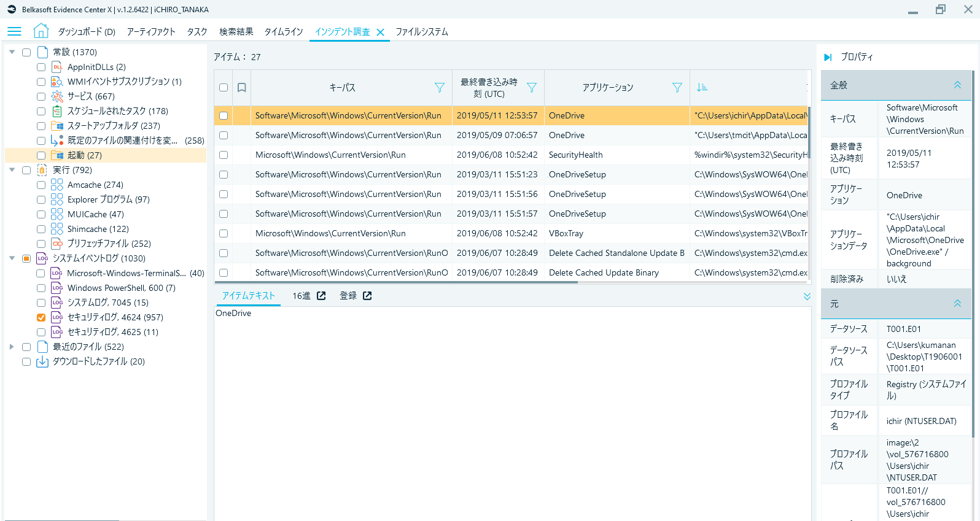
Task: Click the 実行 category icon
Action: click(x=42, y=170)
